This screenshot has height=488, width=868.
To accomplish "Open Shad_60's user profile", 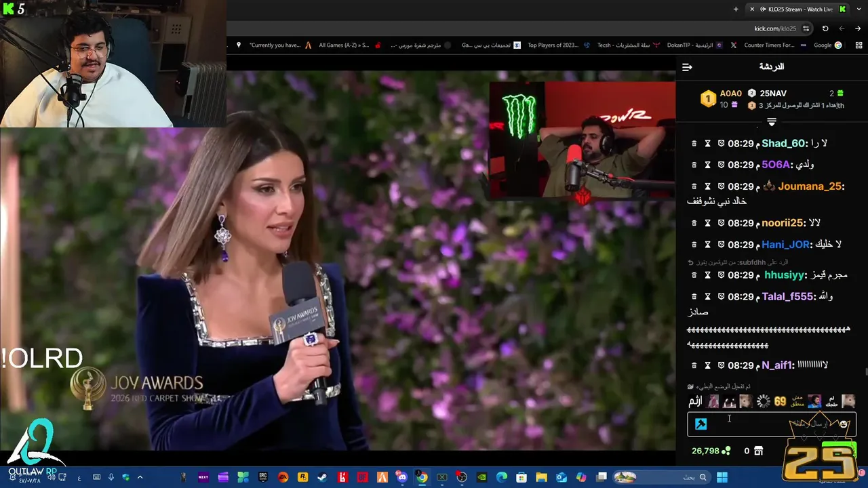I will point(785,144).
